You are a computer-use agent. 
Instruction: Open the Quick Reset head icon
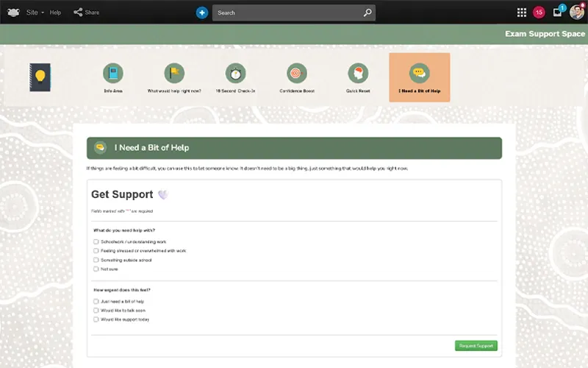pos(358,73)
